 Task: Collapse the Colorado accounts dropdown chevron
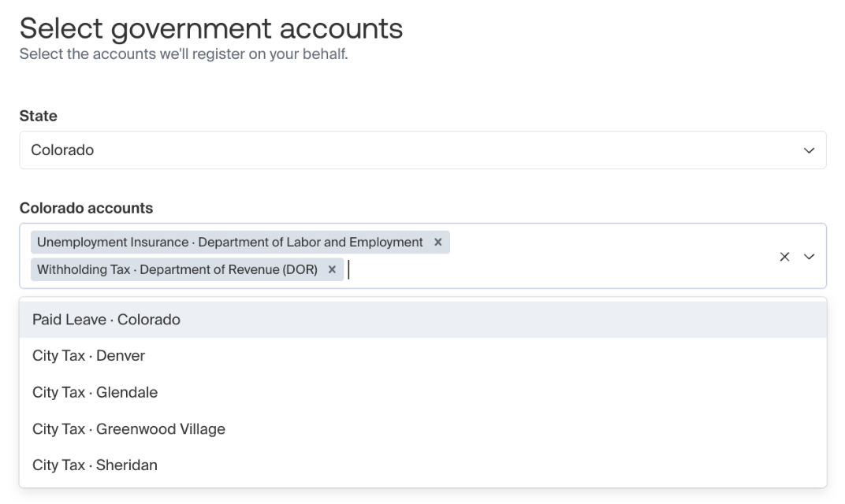(809, 257)
